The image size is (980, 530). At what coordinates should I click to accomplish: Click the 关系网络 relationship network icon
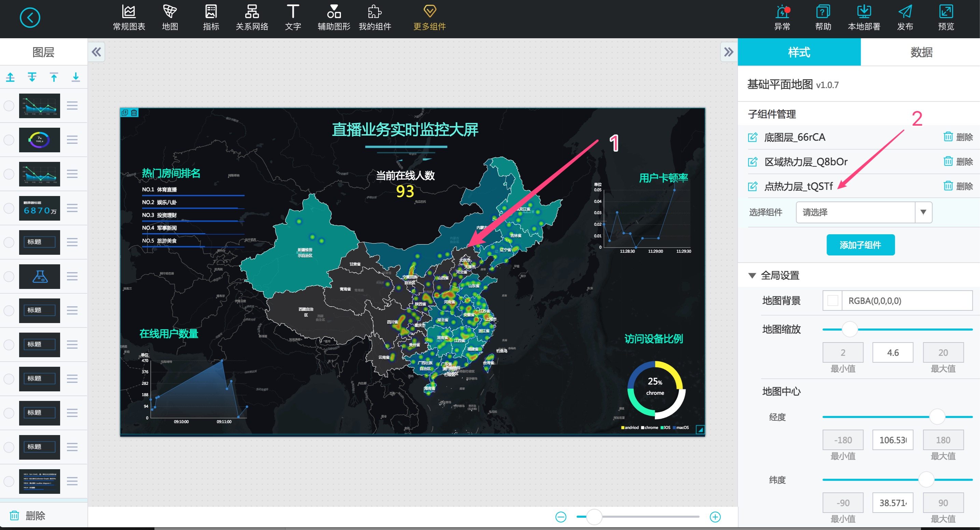point(252,17)
